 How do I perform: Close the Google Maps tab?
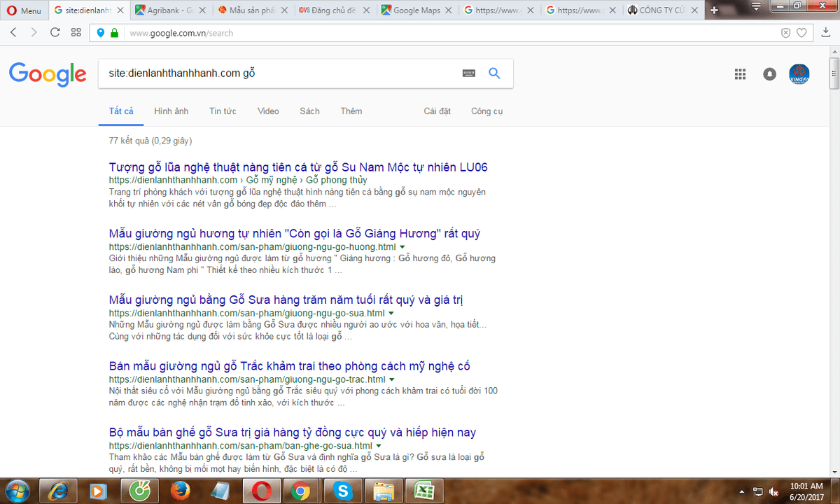tap(449, 10)
